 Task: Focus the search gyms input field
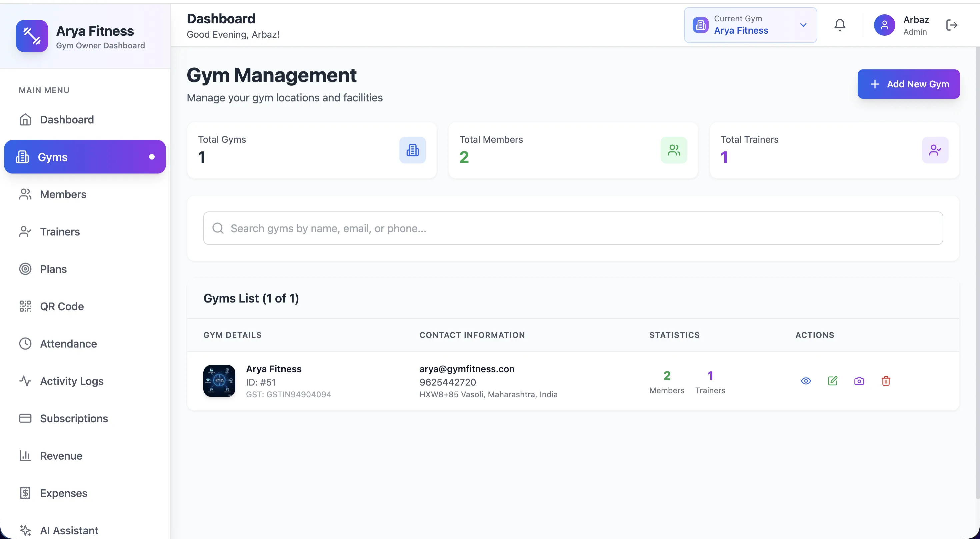point(573,228)
